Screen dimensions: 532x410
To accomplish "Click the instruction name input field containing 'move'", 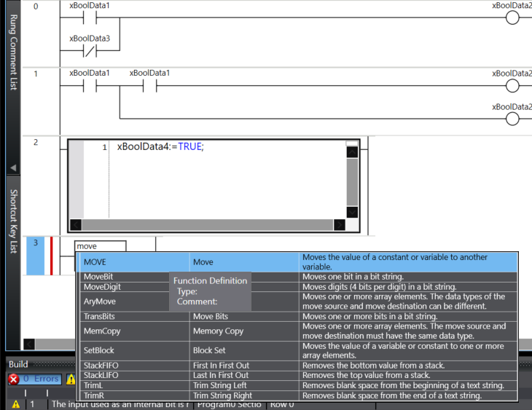I will click(x=101, y=246).
